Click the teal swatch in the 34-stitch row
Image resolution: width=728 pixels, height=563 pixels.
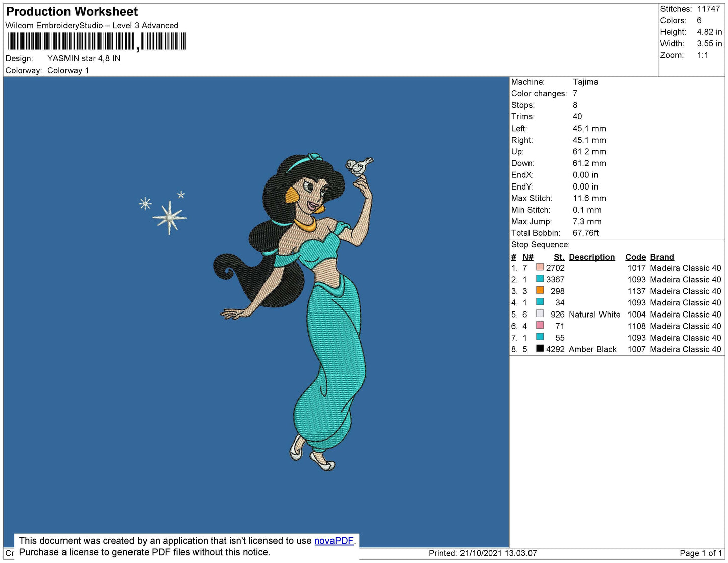pyautogui.click(x=540, y=302)
